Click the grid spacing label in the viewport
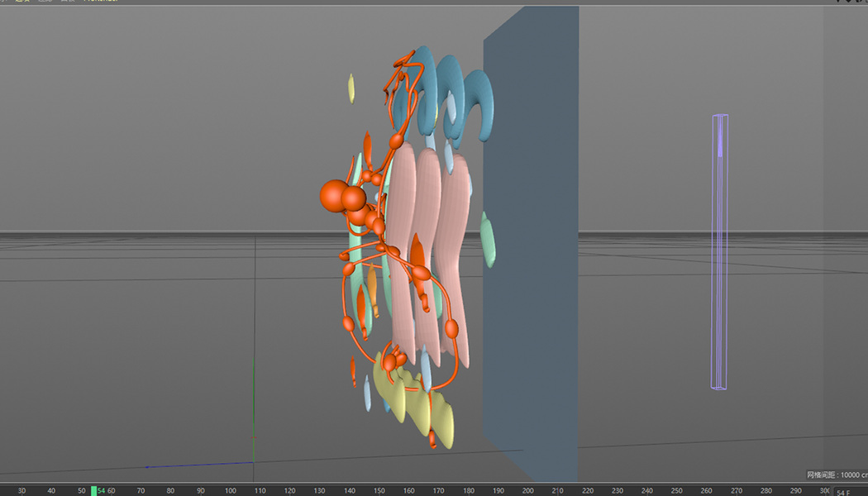This screenshot has width=868, height=496. tap(837, 475)
